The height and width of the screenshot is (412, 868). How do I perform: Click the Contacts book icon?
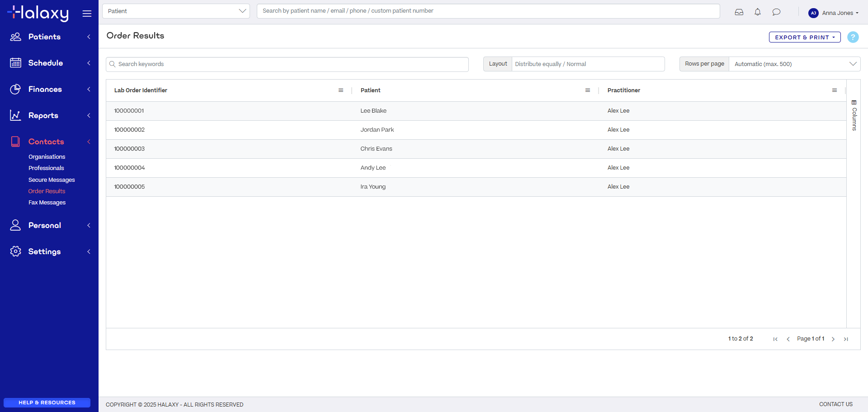(x=15, y=142)
